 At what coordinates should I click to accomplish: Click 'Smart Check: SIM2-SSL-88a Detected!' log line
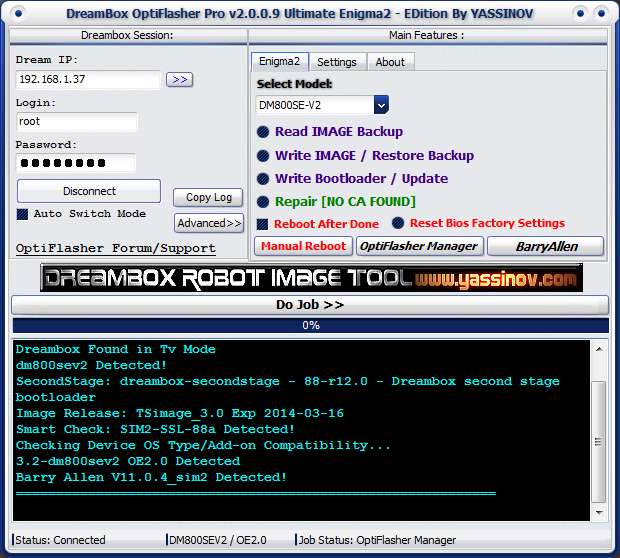pos(155,429)
